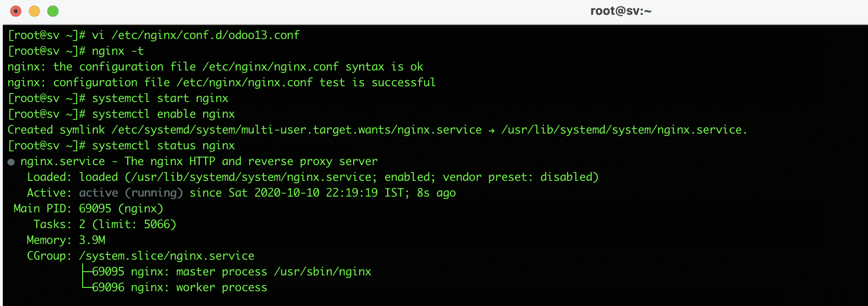Click the red close window button
The height and width of the screenshot is (306, 868).
point(16,11)
